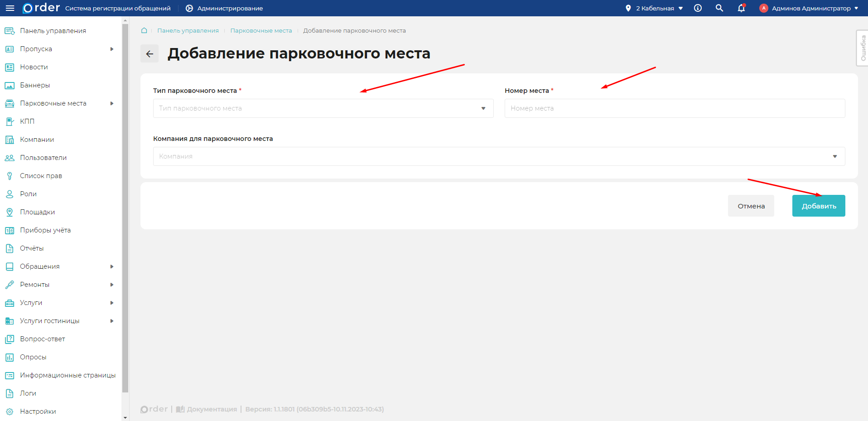Open the Пропуска sidebar section
The width and height of the screenshot is (868, 421).
[36, 48]
